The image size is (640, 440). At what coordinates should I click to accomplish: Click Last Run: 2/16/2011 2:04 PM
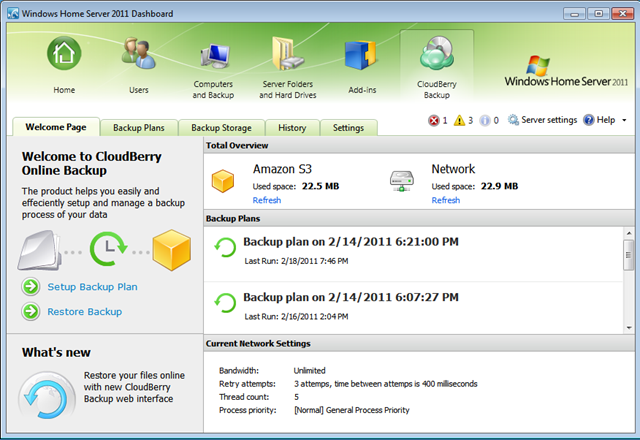pyautogui.click(x=296, y=316)
